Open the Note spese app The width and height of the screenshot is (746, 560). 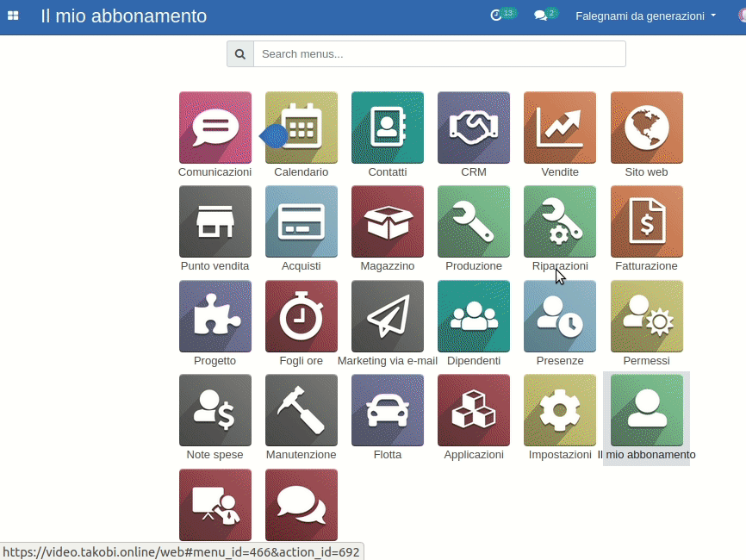click(215, 410)
